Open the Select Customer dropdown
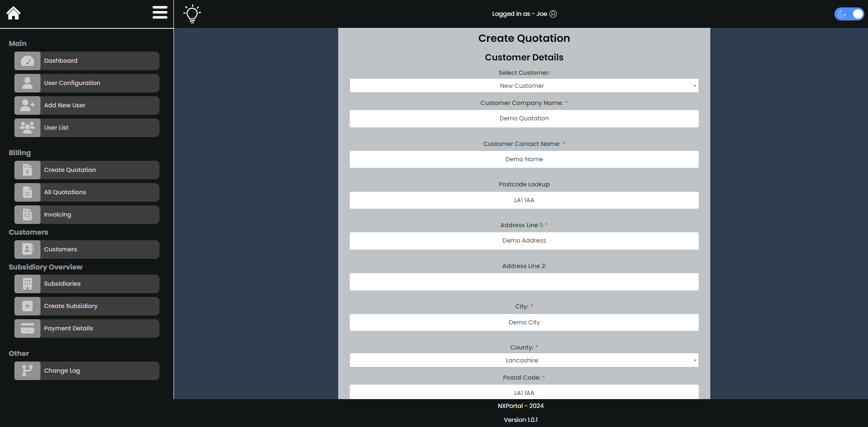 point(524,85)
